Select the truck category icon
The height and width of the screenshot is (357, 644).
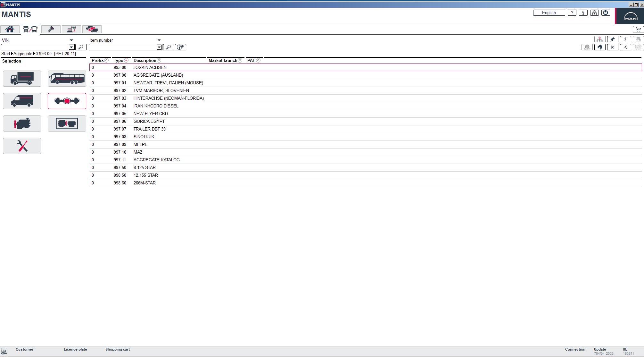tap(22, 78)
